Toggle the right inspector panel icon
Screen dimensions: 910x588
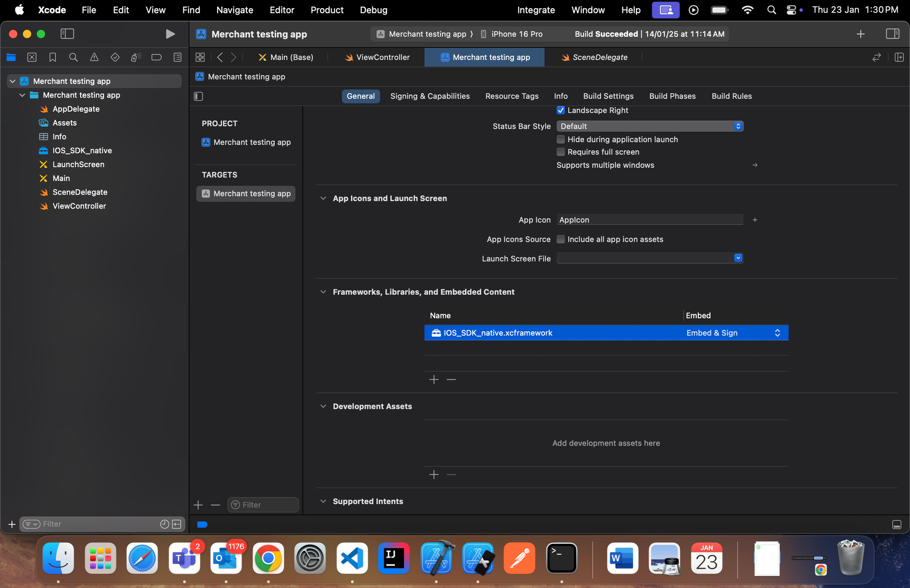892,34
